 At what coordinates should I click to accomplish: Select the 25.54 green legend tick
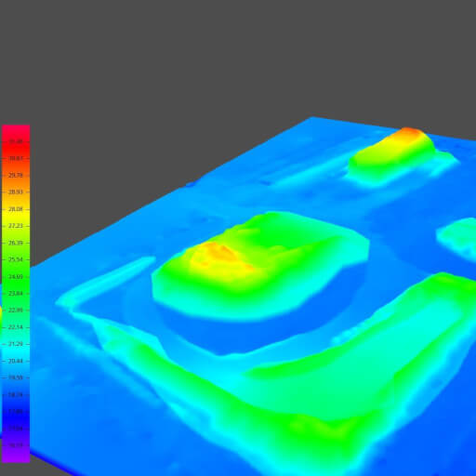pos(16,259)
